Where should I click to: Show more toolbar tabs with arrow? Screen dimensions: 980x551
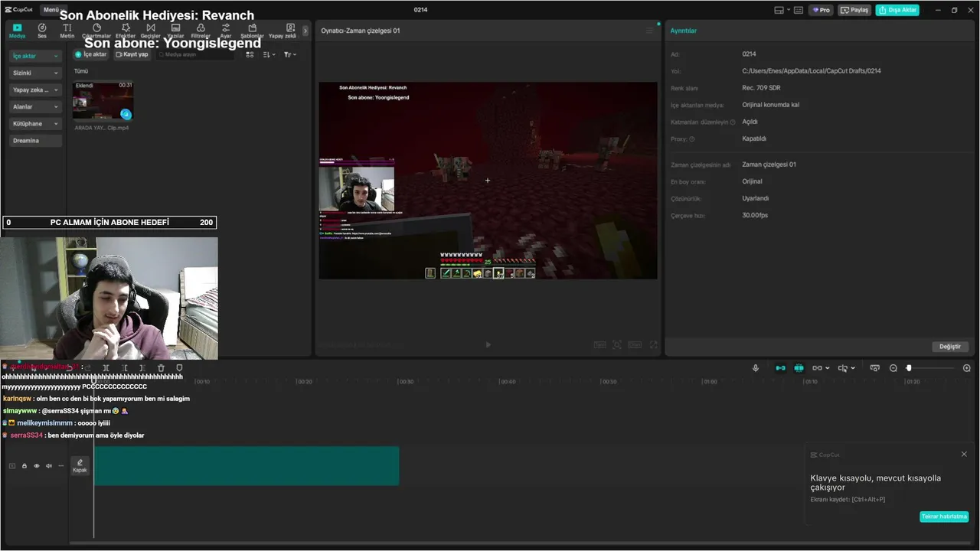click(x=305, y=31)
